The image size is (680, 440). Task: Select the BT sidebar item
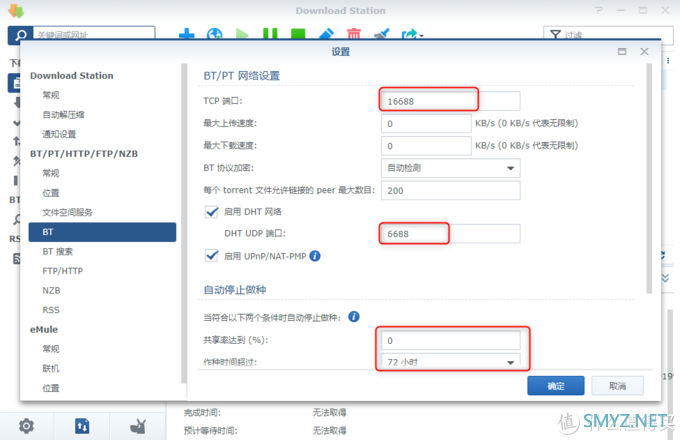point(102,232)
